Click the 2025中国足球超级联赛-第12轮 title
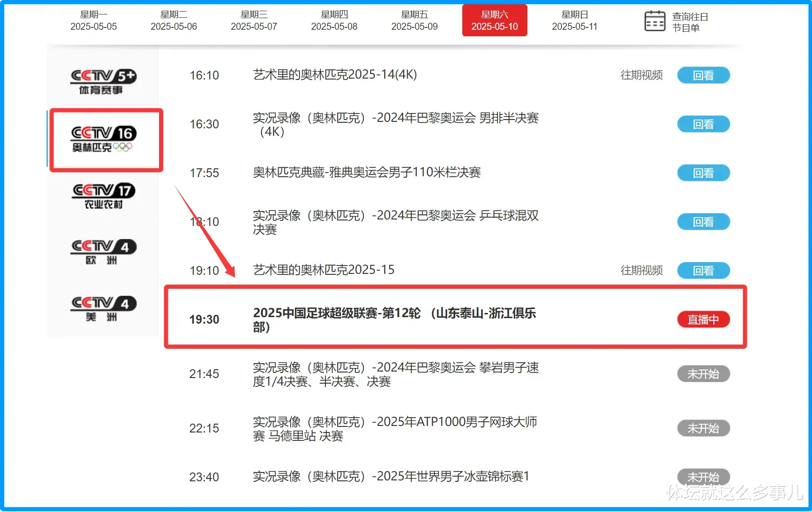This screenshot has height=512, width=812. pos(394,320)
